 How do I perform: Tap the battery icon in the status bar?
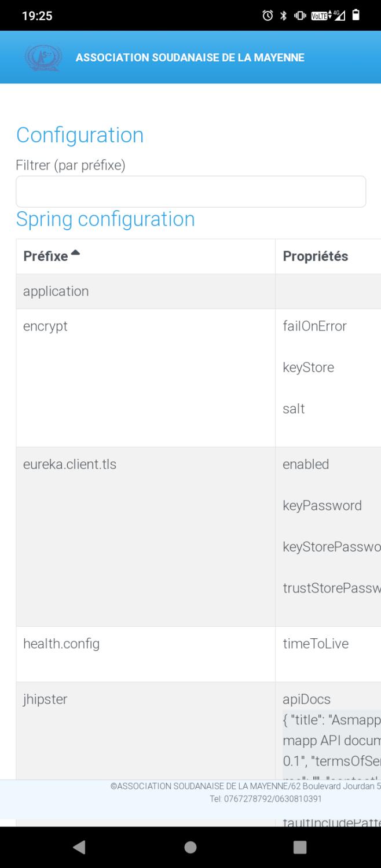tap(355, 14)
